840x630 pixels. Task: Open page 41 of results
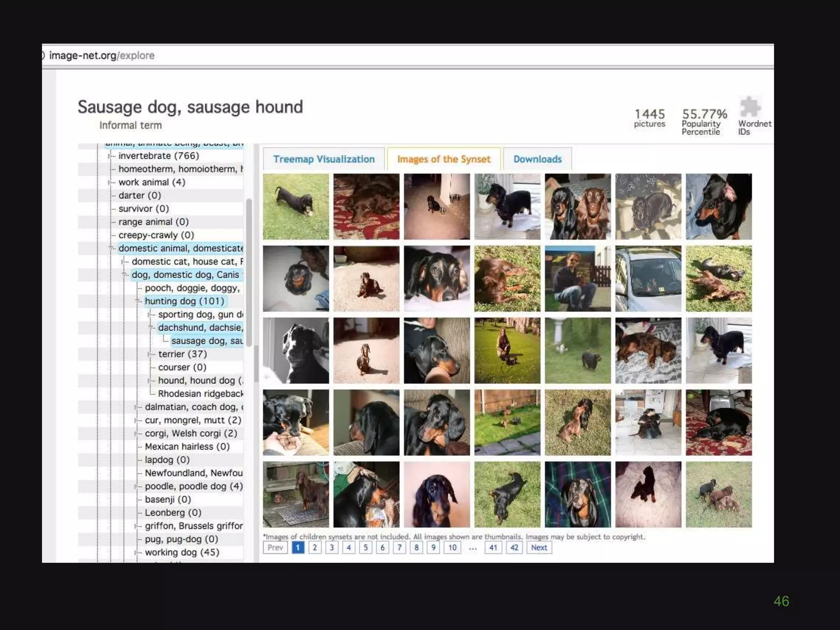point(493,548)
